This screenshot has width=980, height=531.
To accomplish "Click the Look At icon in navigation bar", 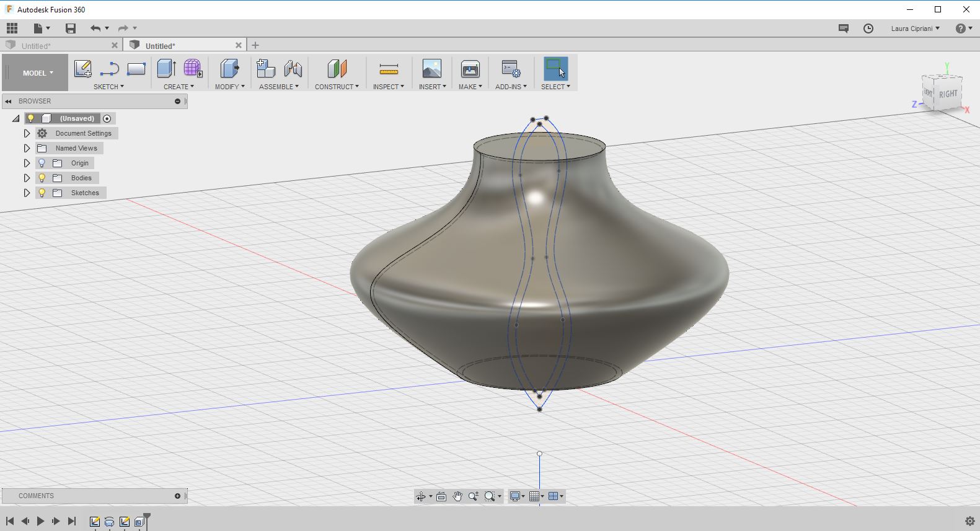I will 441,496.
